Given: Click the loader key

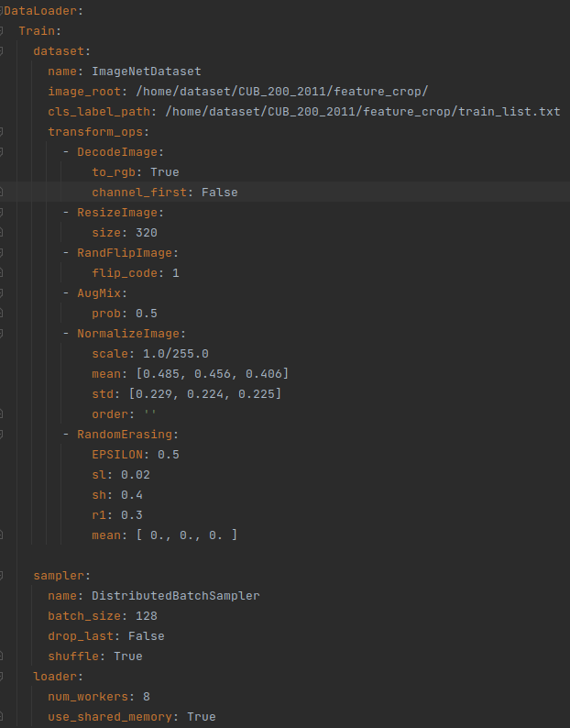Looking at the screenshot, I should (55, 677).
